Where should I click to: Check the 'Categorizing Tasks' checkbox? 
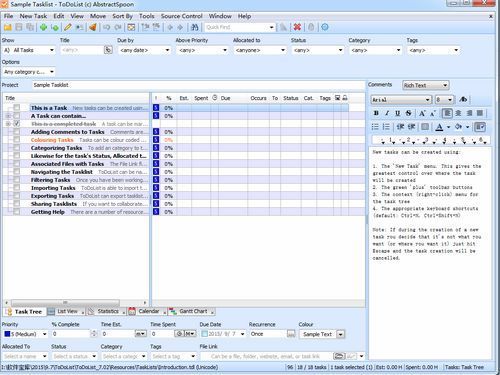[17, 148]
